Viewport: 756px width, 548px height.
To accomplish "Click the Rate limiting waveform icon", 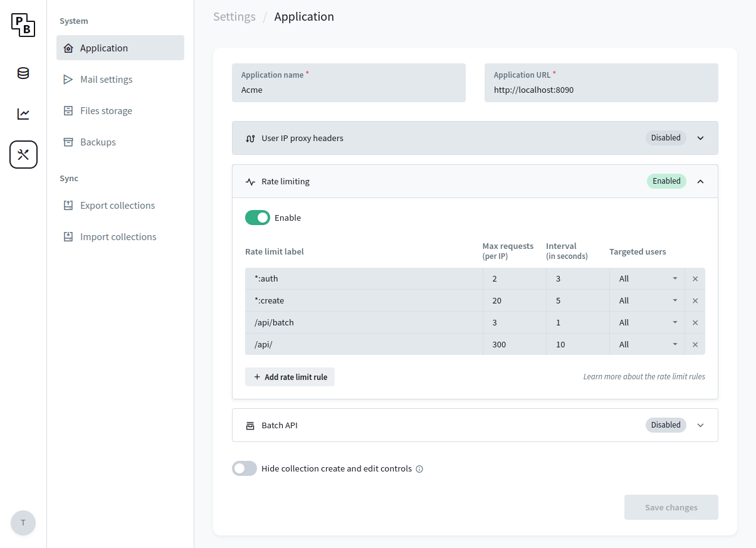I will (250, 181).
